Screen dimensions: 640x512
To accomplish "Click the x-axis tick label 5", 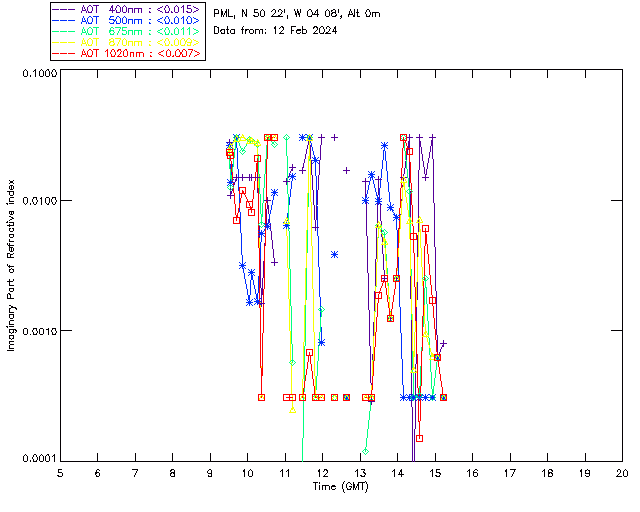I will tap(60, 474).
